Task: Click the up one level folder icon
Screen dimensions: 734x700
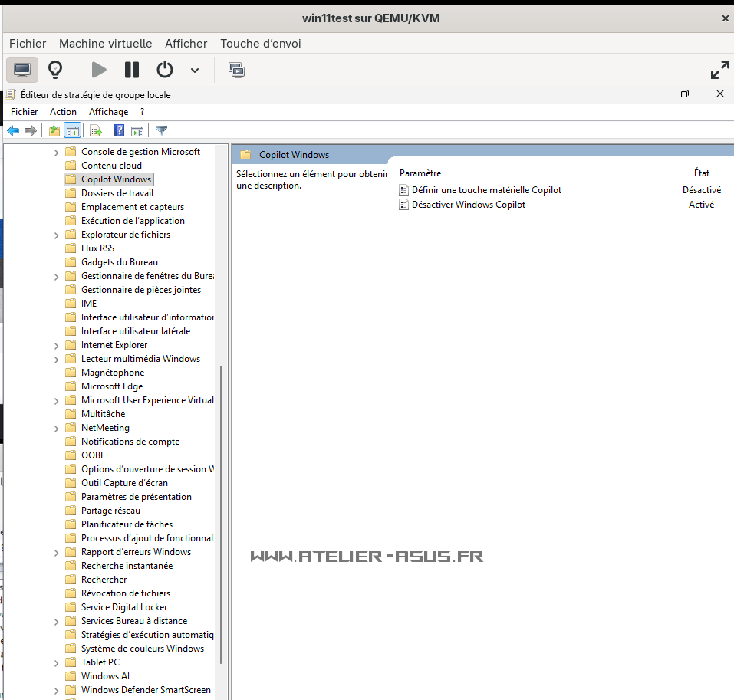Action: coord(54,131)
